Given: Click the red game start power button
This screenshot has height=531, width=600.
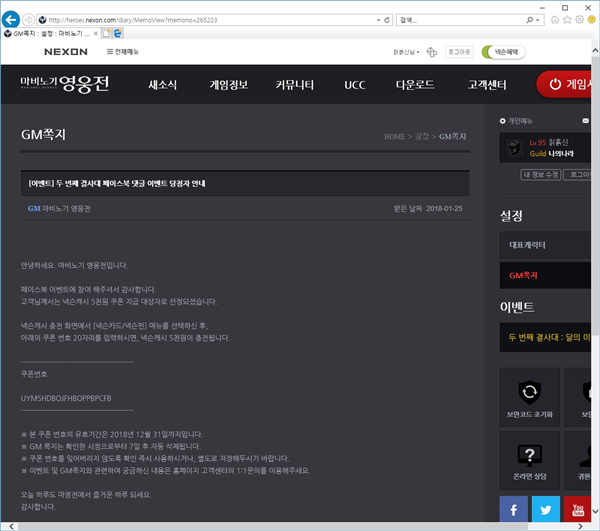Looking at the screenshot, I should click(x=564, y=84).
